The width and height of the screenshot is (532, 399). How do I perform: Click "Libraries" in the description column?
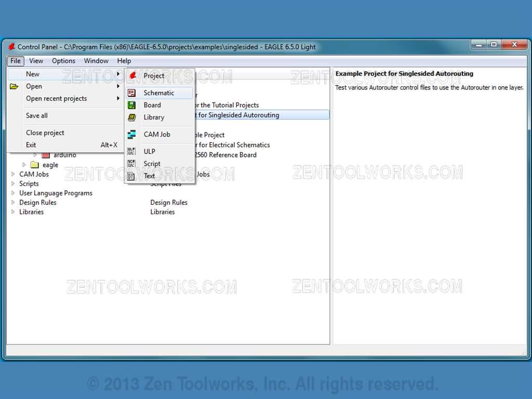(163, 212)
